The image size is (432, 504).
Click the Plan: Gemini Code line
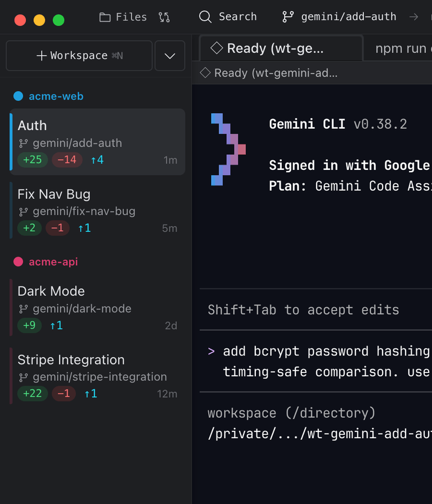(350, 186)
